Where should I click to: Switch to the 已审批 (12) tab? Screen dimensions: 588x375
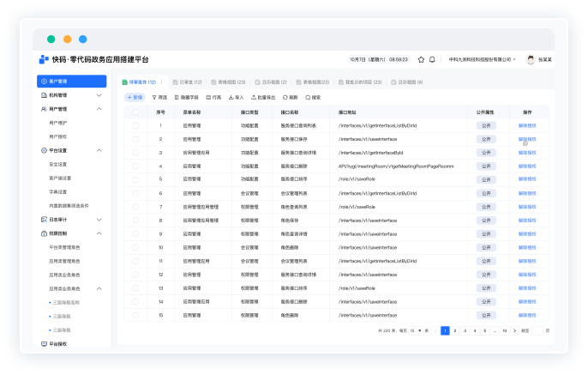click(x=188, y=82)
